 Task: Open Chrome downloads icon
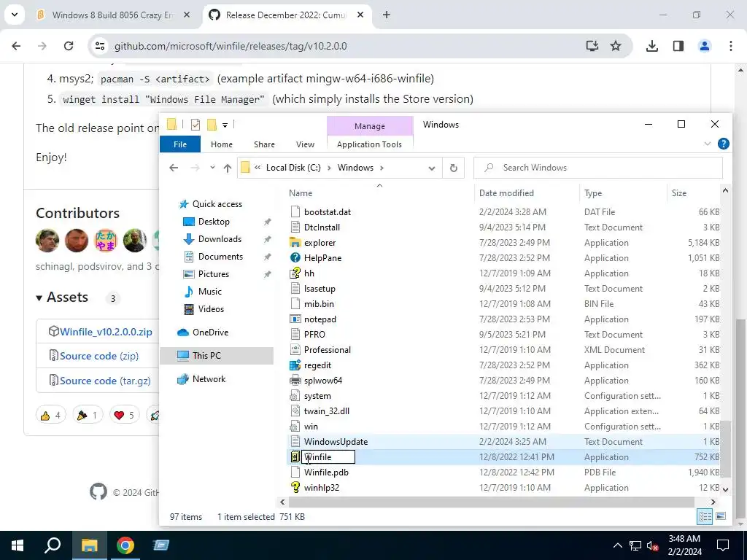651,46
